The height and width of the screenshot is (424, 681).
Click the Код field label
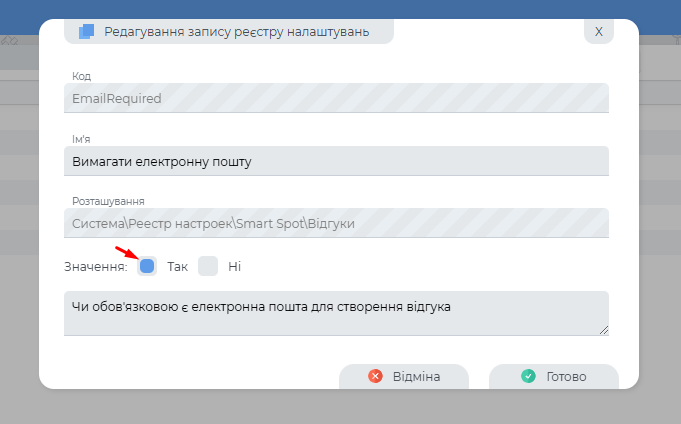(80, 76)
